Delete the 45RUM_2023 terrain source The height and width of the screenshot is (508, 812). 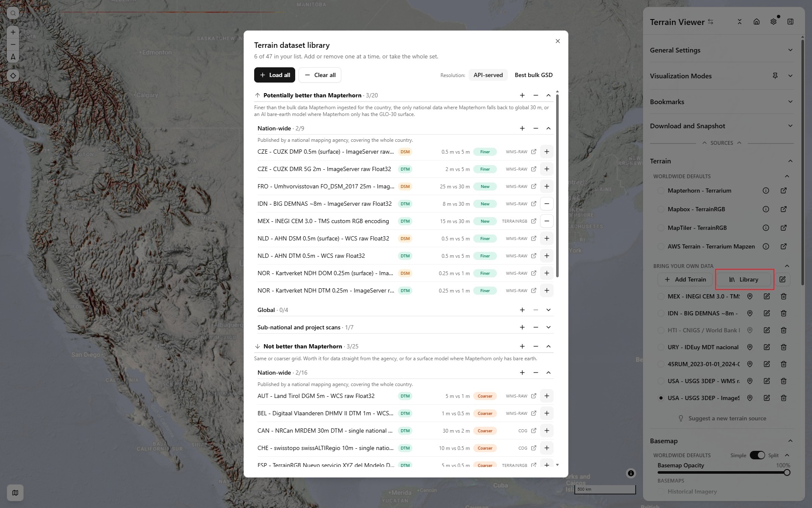click(784, 364)
